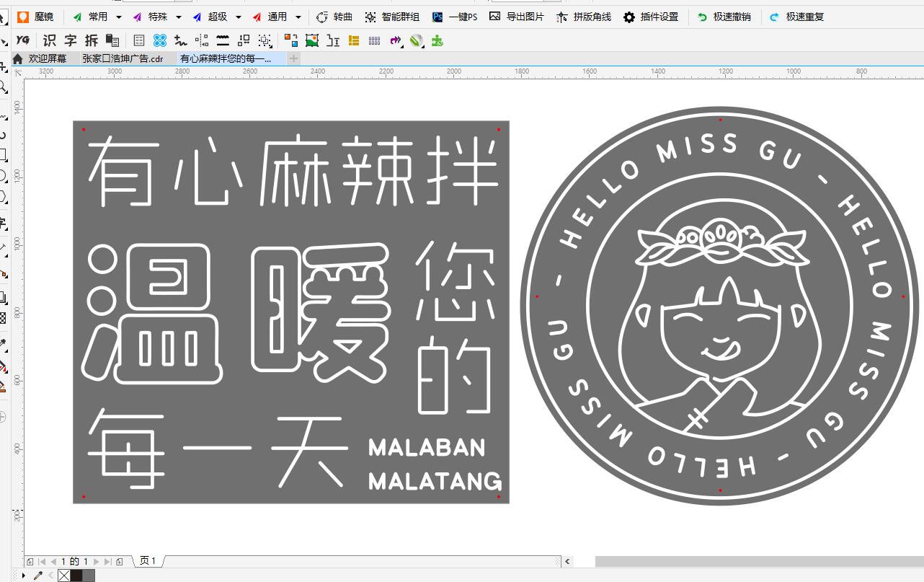Go to previous page arrow
The width and height of the screenshot is (924, 582).
coord(53,561)
